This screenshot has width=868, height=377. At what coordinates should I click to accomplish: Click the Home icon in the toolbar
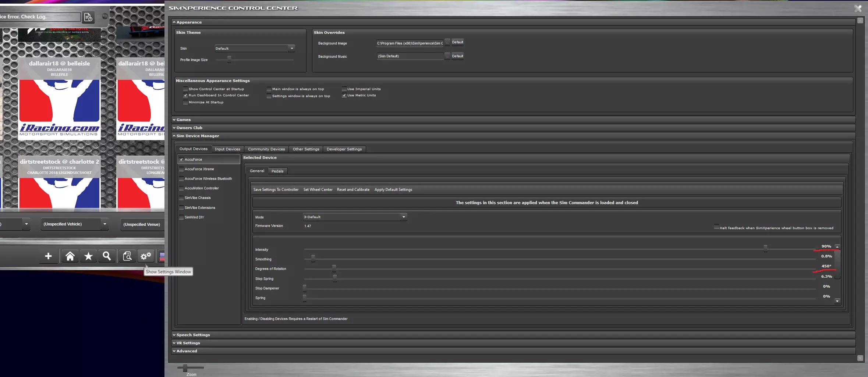70,256
